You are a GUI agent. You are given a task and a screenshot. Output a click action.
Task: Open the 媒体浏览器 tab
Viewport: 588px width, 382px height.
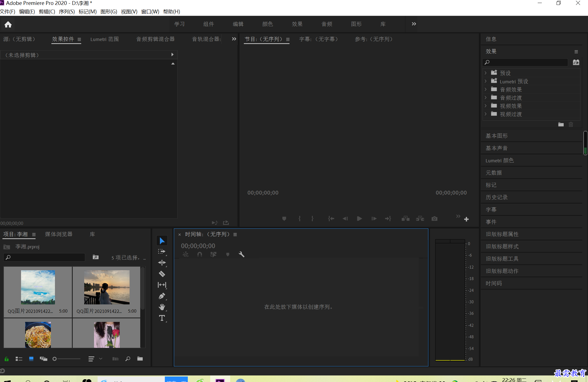(x=59, y=234)
